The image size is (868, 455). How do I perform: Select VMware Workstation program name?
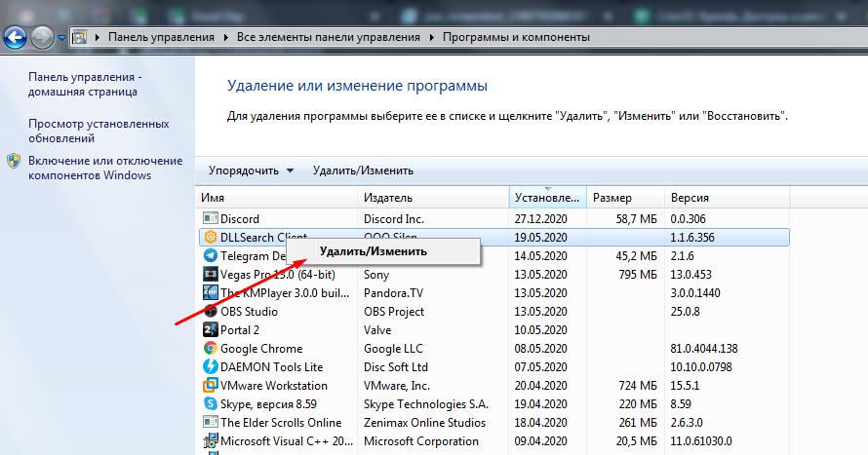point(274,386)
